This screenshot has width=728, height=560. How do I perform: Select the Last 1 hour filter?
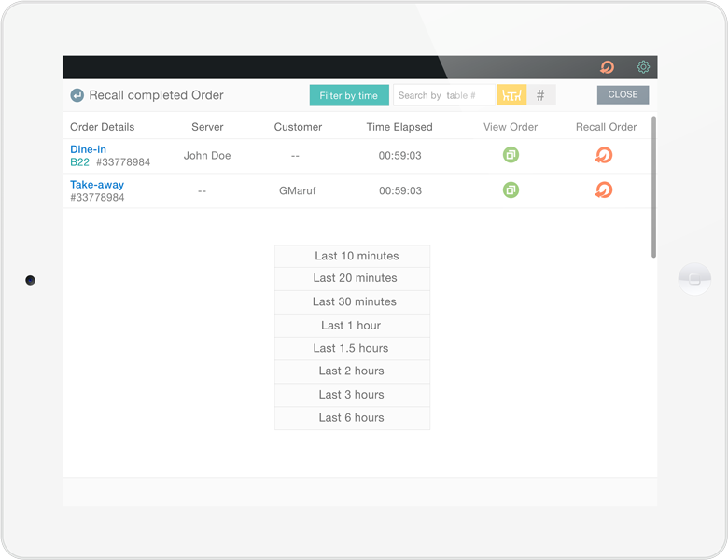click(x=352, y=325)
